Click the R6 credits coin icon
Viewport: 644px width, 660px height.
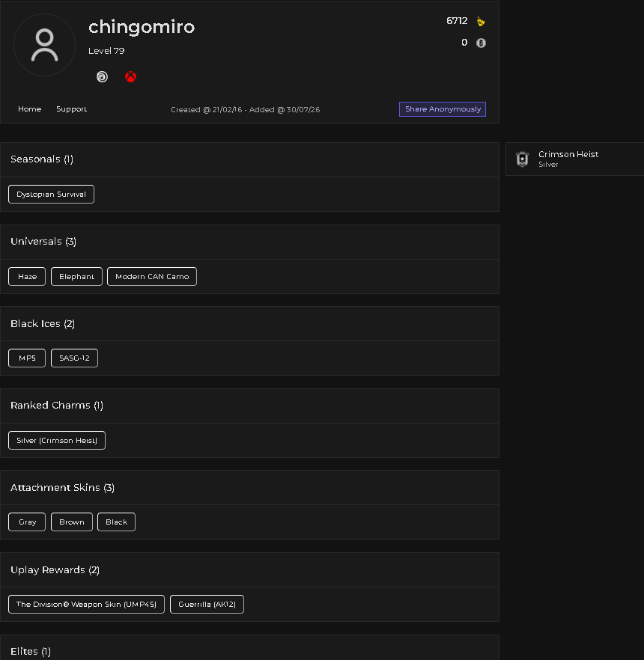click(481, 43)
